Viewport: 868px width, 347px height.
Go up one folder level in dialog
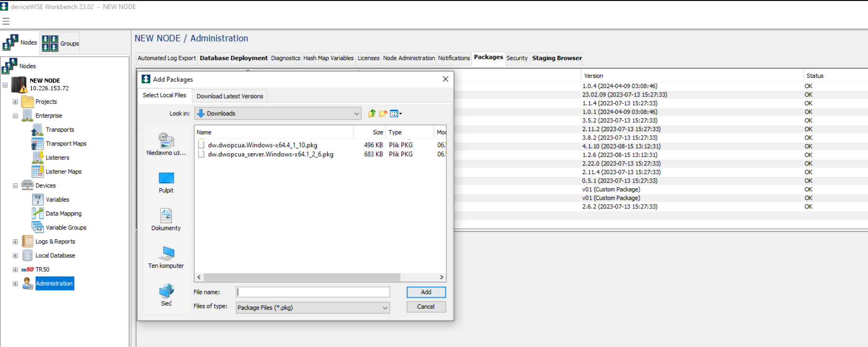[372, 114]
